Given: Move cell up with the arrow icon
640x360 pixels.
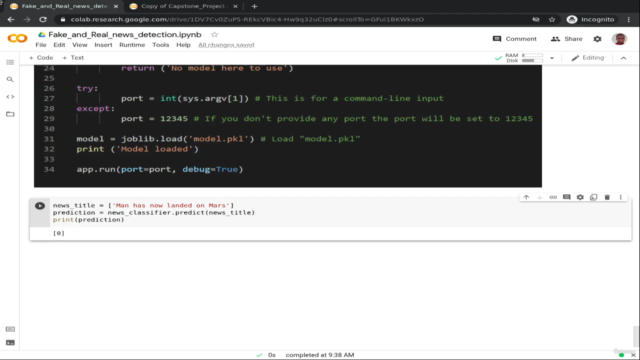Looking at the screenshot, I should coord(526,197).
